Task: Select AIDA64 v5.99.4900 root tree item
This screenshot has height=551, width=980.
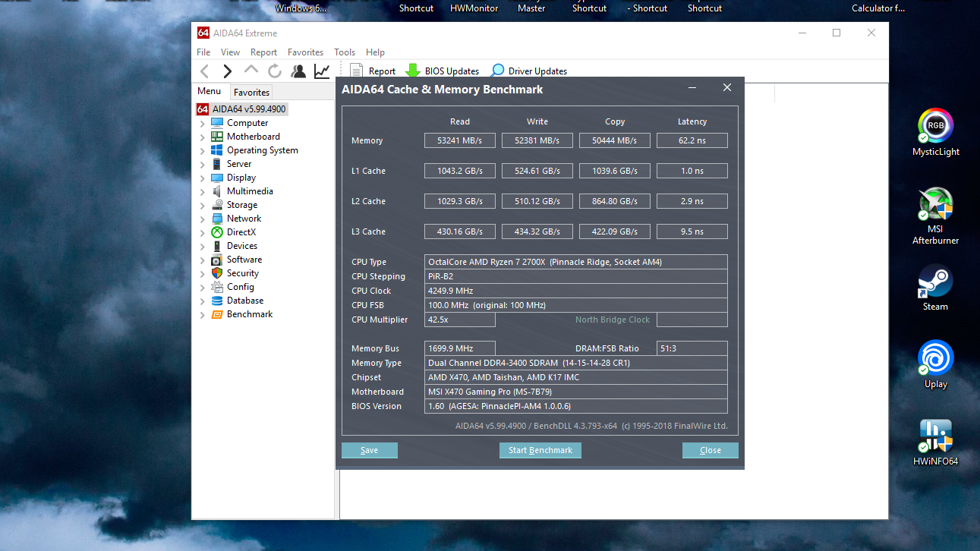Action: tap(241, 109)
